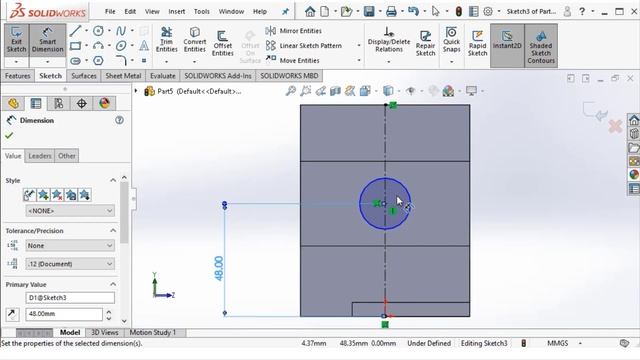Viewport: 640px width, 360px height.
Task: Open the DisplayManager tab
Action: [104, 103]
